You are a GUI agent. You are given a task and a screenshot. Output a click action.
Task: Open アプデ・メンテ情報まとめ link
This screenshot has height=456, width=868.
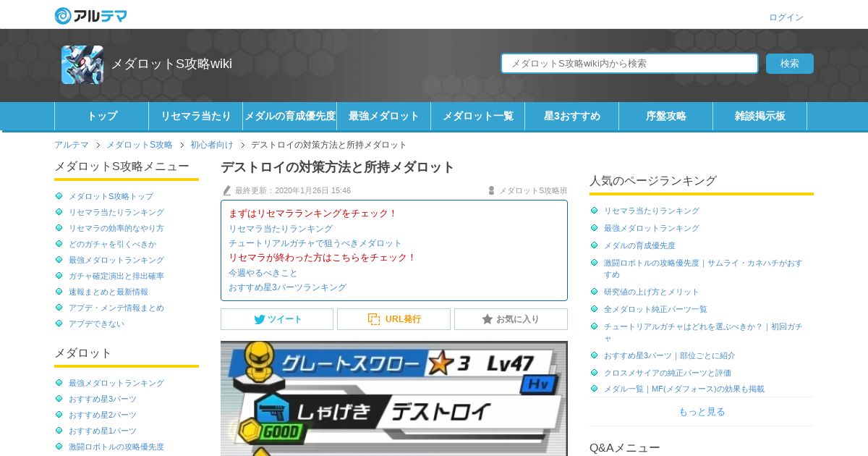[116, 308]
